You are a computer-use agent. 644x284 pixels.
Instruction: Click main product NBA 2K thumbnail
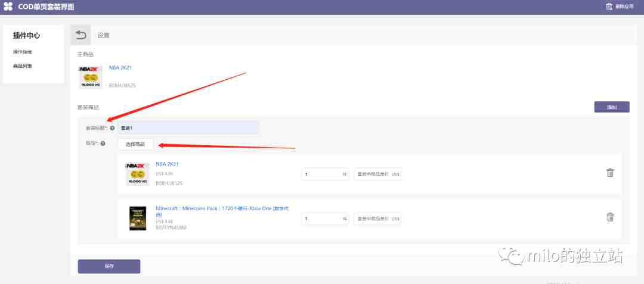[x=91, y=77]
